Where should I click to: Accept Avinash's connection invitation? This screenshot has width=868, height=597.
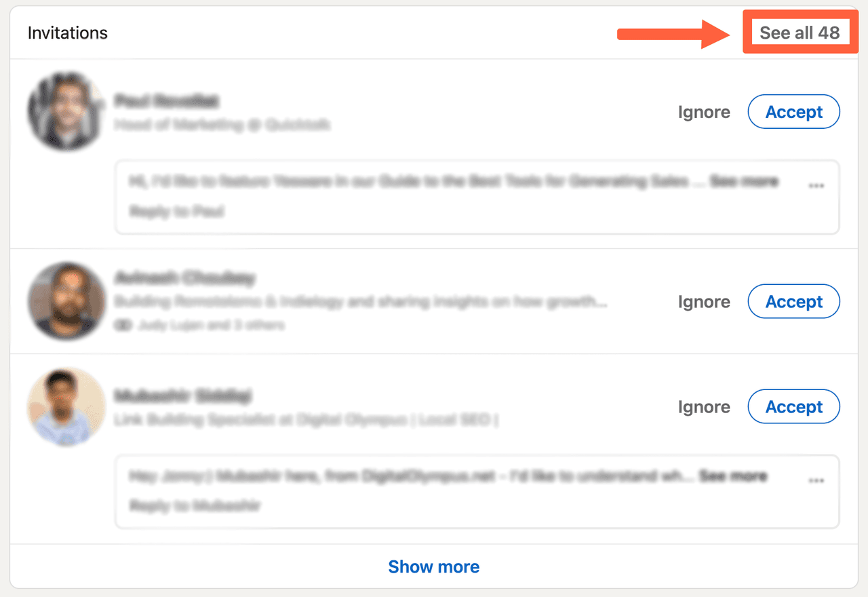point(793,301)
